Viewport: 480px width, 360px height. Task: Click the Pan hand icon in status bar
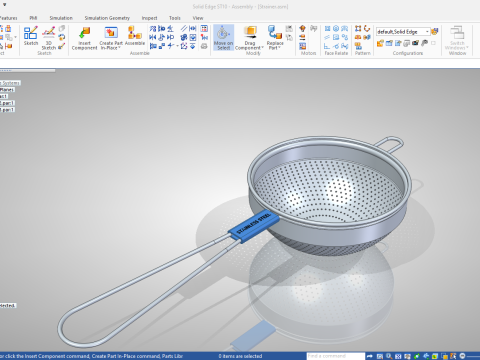tap(407, 356)
